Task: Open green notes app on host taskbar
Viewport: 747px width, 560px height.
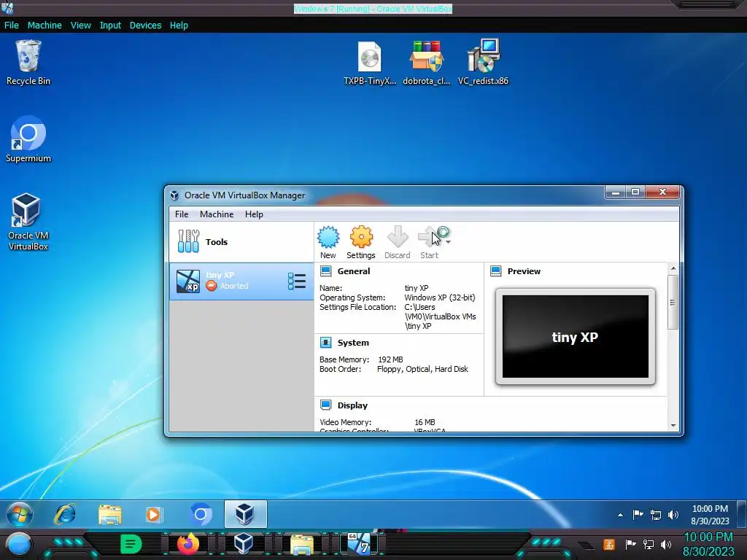Action: tap(131, 544)
